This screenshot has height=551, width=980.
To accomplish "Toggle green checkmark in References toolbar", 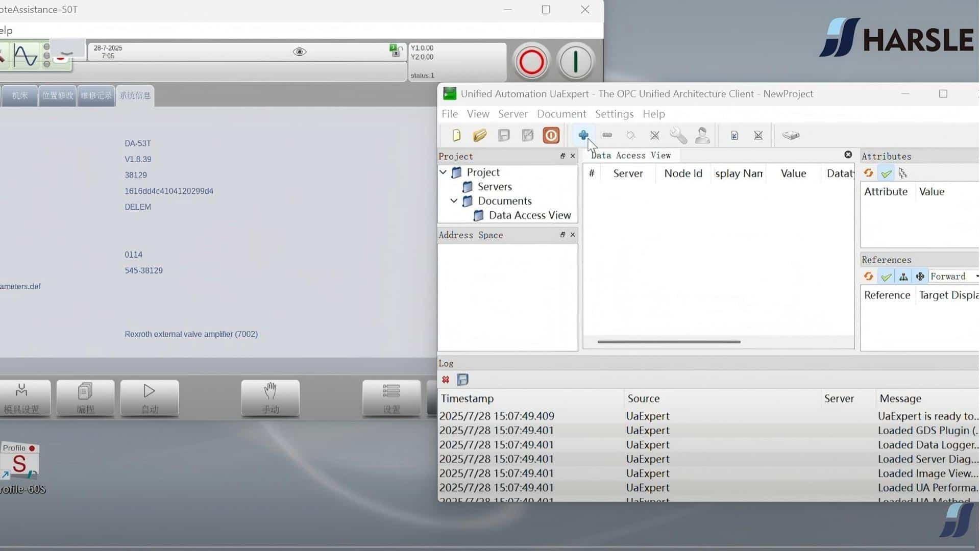I will [886, 277].
